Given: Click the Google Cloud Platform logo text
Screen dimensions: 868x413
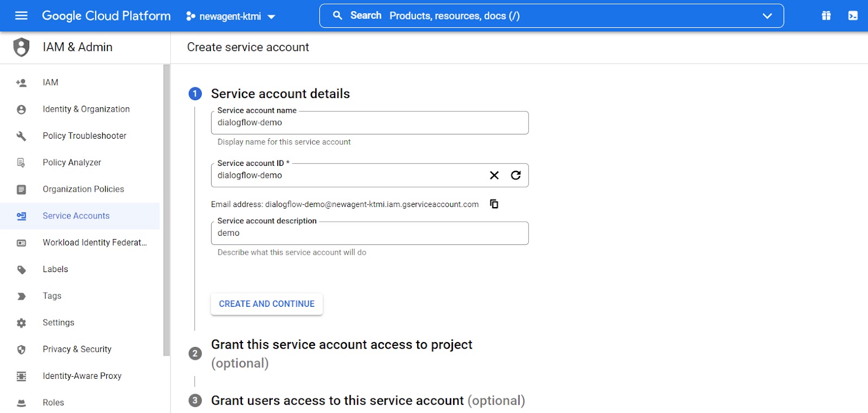Looking at the screenshot, I should (106, 16).
